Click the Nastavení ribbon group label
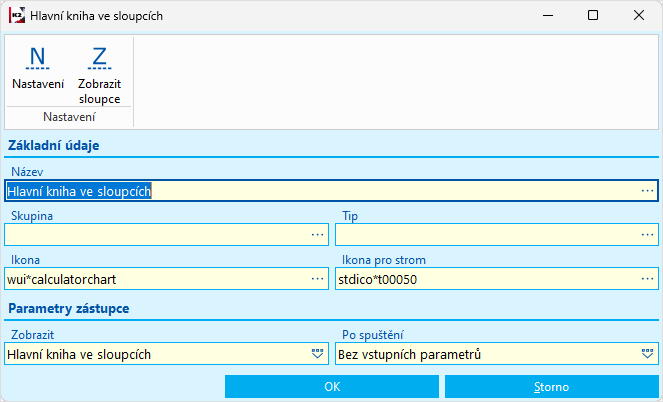 [69, 117]
